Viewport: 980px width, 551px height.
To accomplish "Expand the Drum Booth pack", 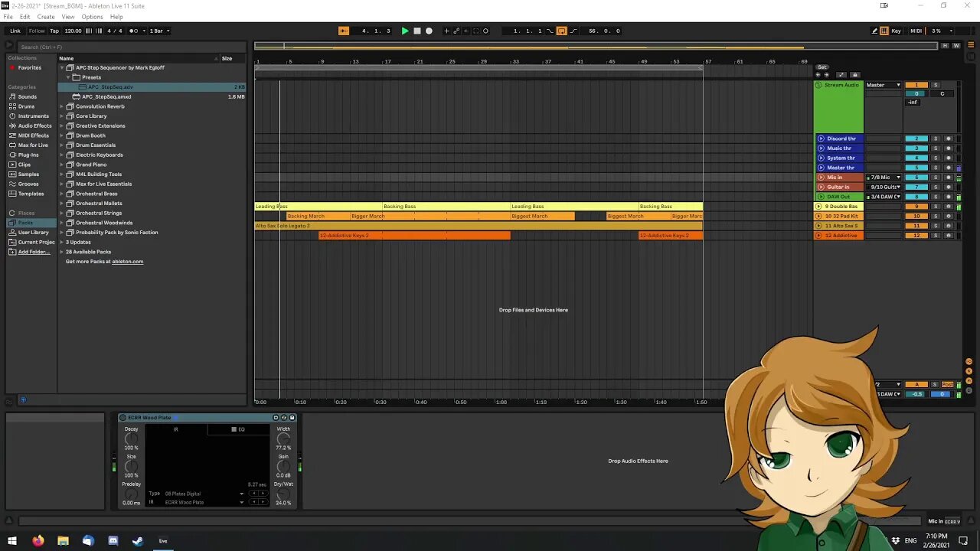I will coord(62,135).
